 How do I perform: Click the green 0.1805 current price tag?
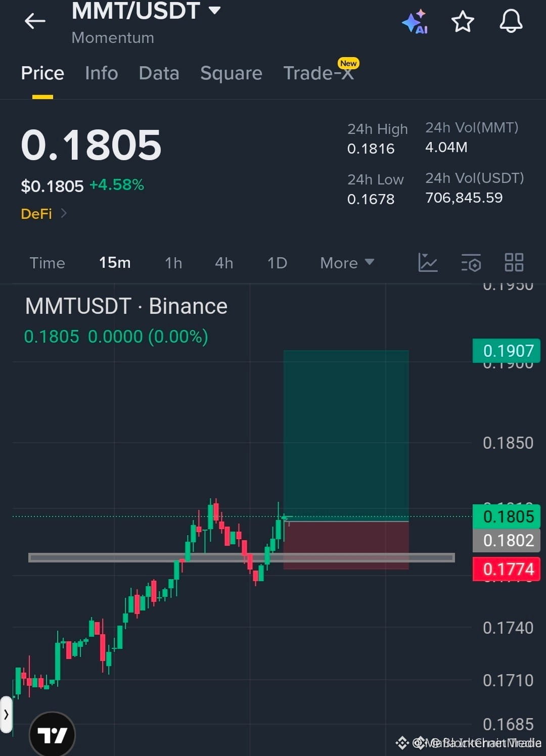507,516
